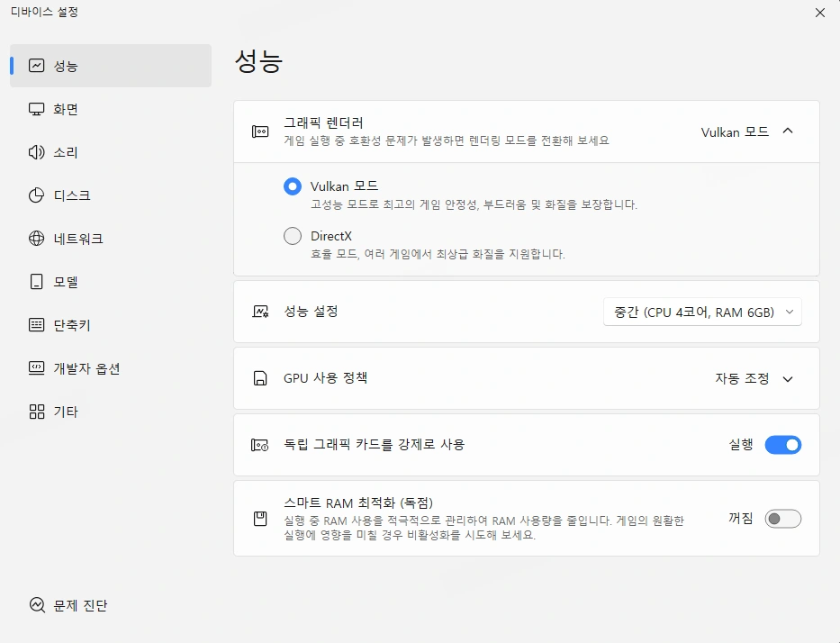
Task: Click the 성능 sidebar chart icon
Action: 36,66
